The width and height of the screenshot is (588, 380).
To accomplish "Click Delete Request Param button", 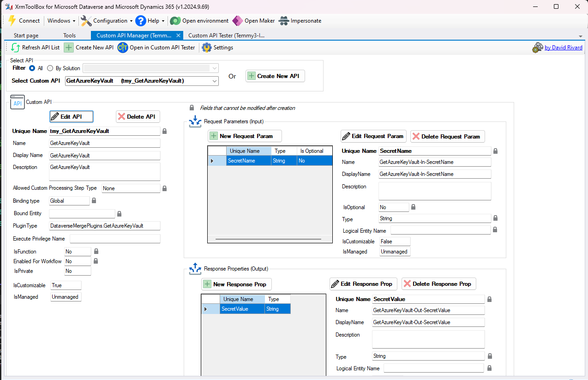I will click(448, 136).
